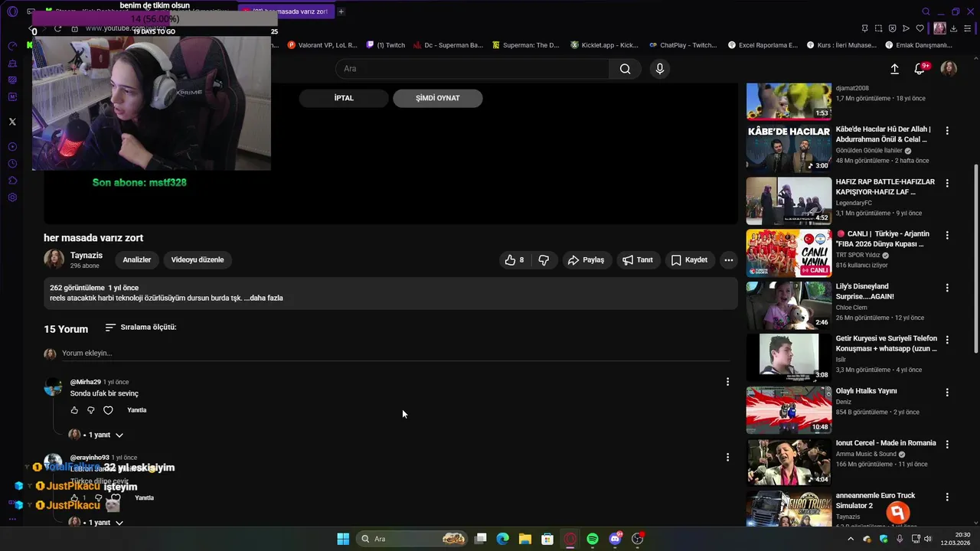
Task: Heart Mirha29's comment
Action: (108, 410)
